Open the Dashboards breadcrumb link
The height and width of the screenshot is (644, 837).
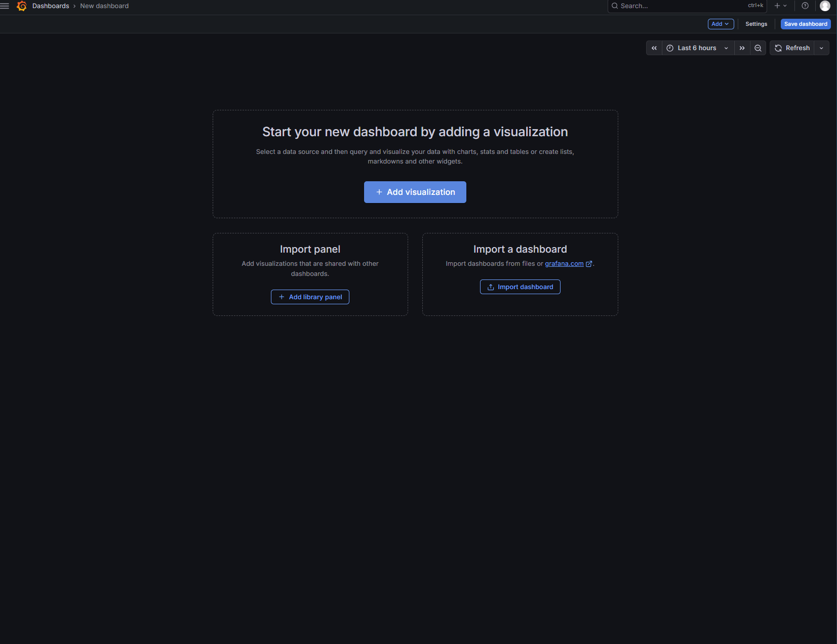point(51,6)
